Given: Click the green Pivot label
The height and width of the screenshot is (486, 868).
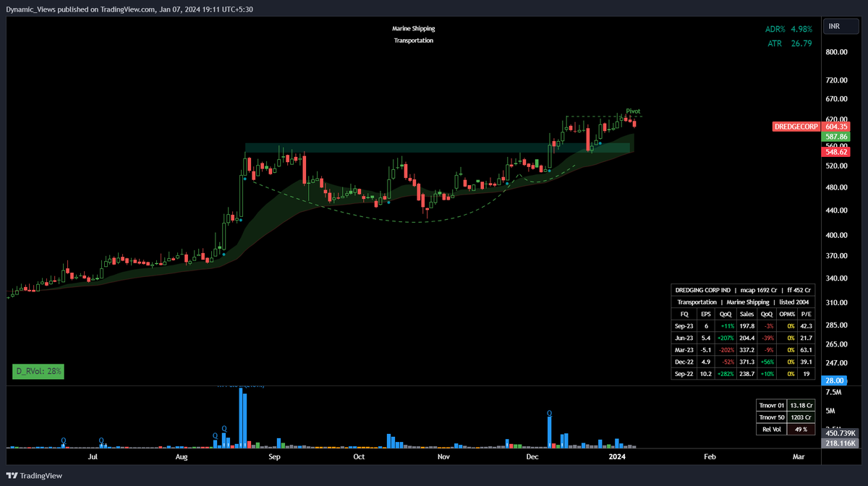Looking at the screenshot, I should coord(633,111).
